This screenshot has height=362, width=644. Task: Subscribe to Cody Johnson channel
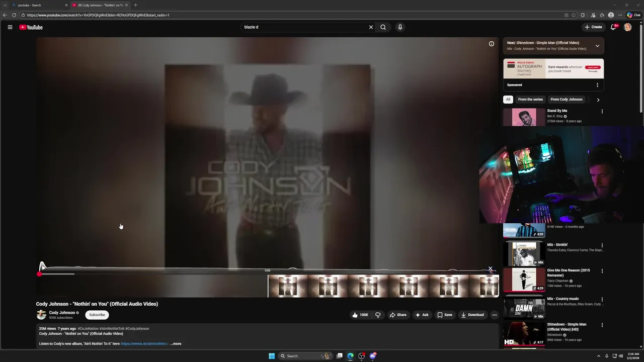97,315
